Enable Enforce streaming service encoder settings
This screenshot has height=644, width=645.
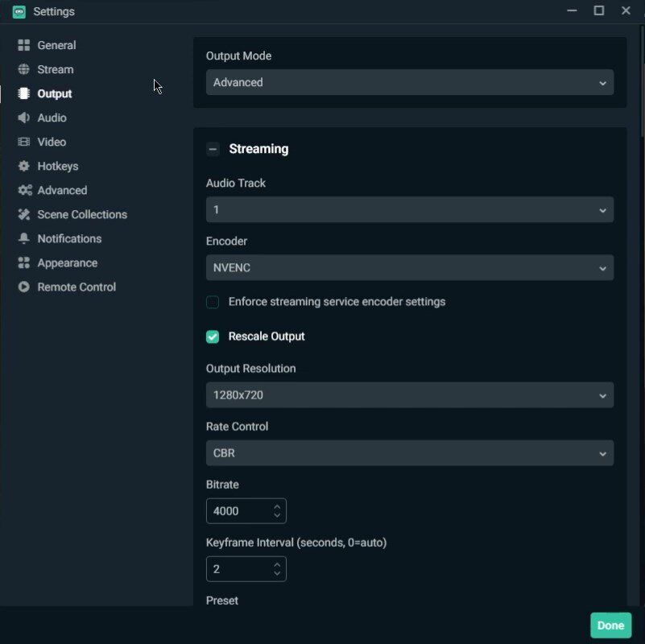coord(213,302)
